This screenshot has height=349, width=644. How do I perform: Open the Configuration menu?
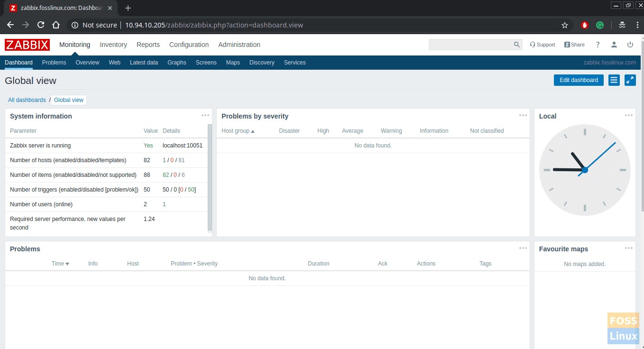coord(189,45)
